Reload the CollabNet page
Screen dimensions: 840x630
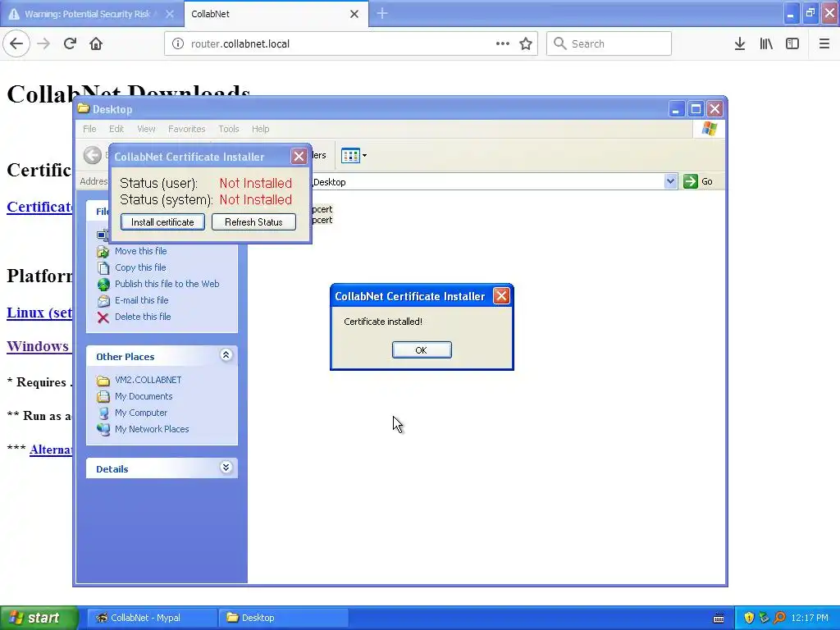click(70, 43)
